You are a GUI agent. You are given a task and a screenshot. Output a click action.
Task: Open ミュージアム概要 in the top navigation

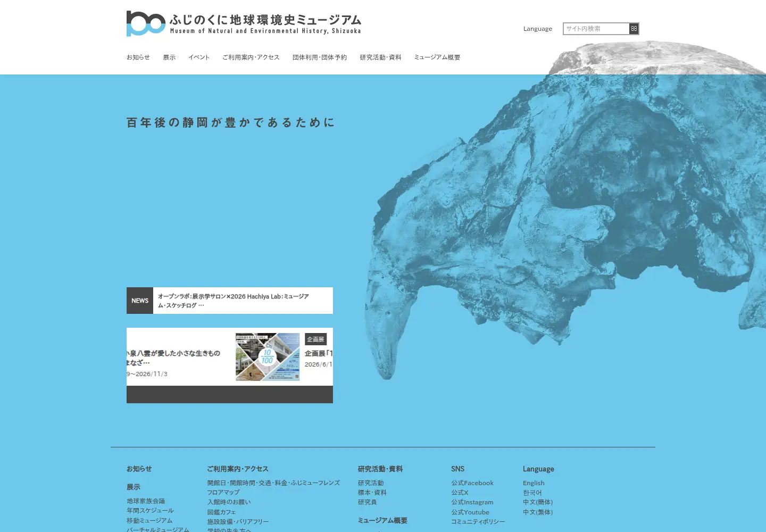(437, 57)
